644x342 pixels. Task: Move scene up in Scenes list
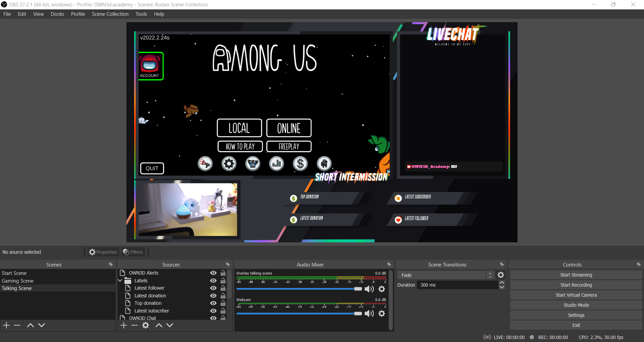[x=30, y=325]
